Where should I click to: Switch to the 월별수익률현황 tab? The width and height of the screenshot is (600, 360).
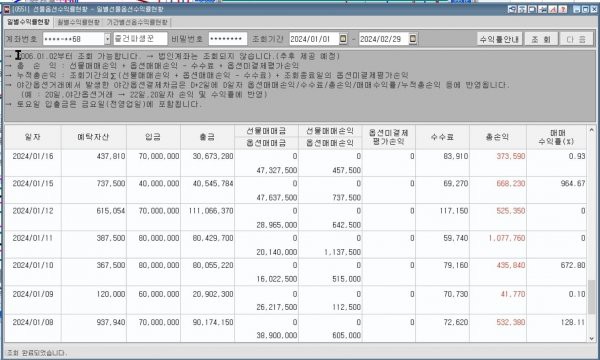click(78, 22)
